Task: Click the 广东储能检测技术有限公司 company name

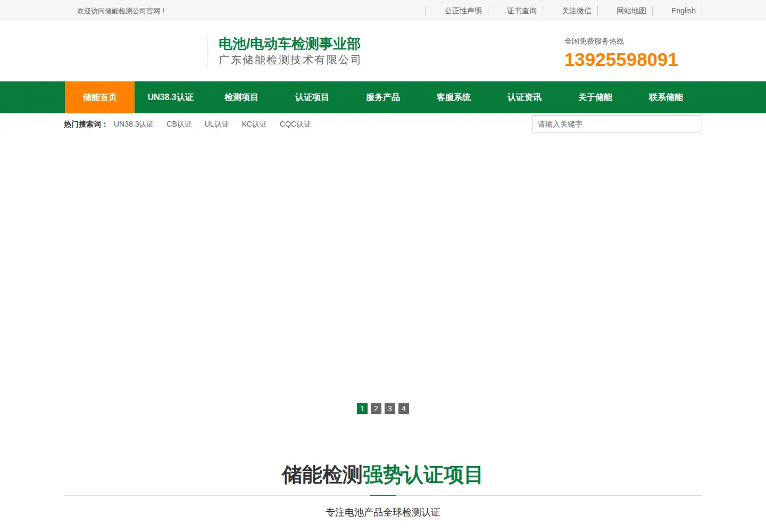Action: [x=290, y=60]
